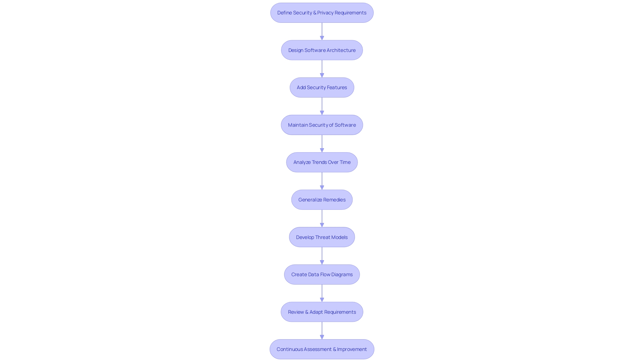This screenshot has height=362, width=644.
Task: Click the Analyze Trends Over Time node
Action: click(x=322, y=162)
